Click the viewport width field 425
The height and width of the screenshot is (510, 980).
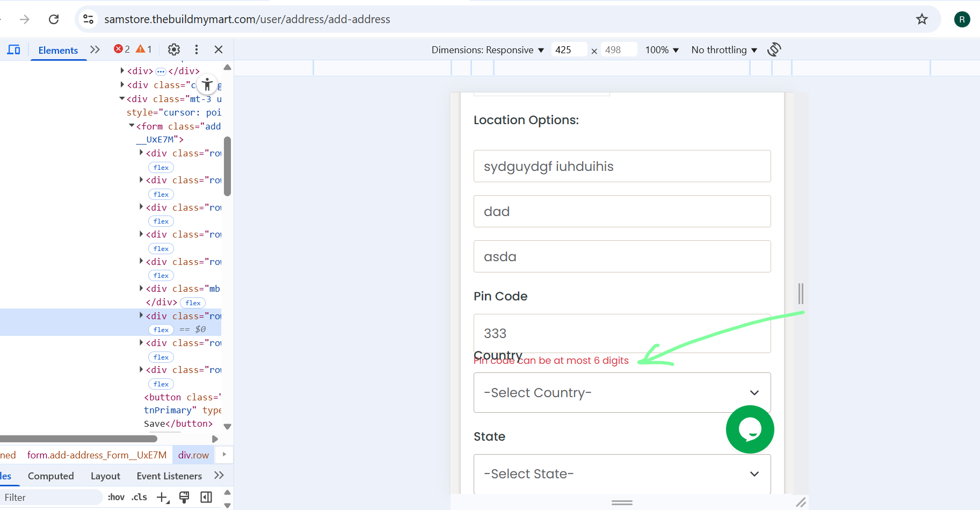pos(569,50)
